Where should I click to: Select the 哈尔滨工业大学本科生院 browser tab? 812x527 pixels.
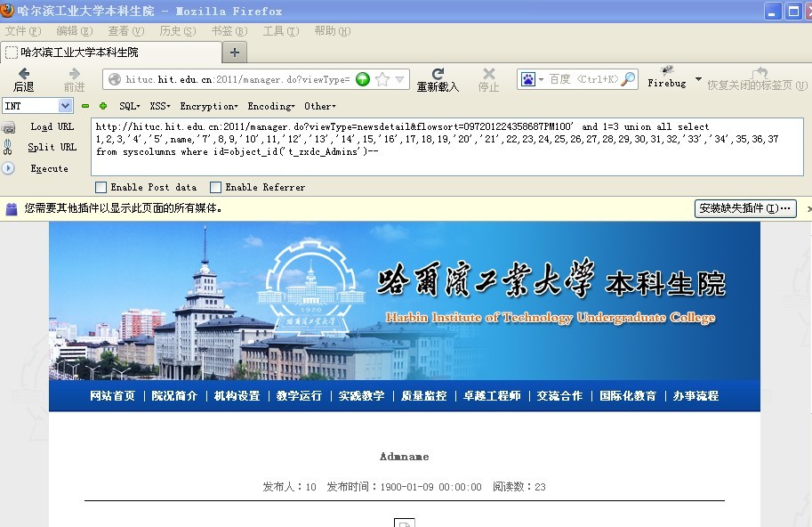(x=111, y=53)
